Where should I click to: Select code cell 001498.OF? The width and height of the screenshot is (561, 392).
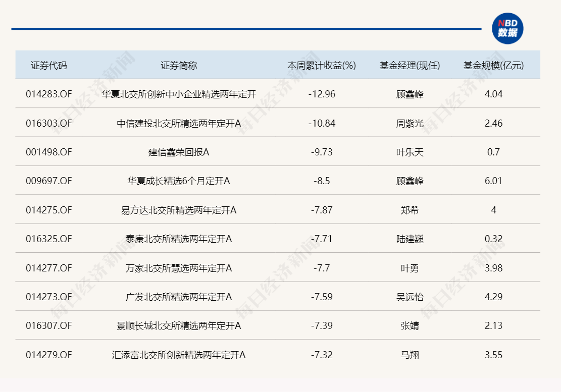click(x=48, y=152)
